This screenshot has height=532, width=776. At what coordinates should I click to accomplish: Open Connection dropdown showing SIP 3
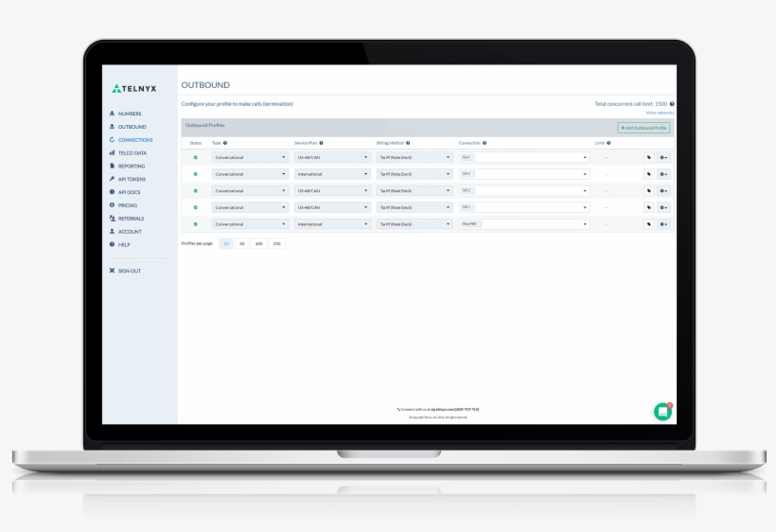524,174
